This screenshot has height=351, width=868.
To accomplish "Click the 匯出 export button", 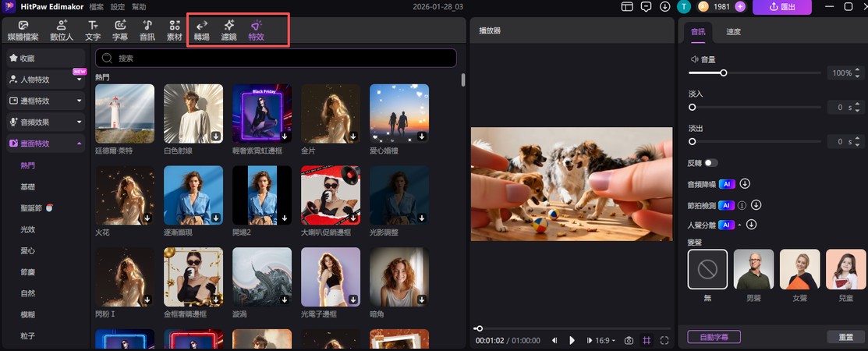I will [782, 7].
